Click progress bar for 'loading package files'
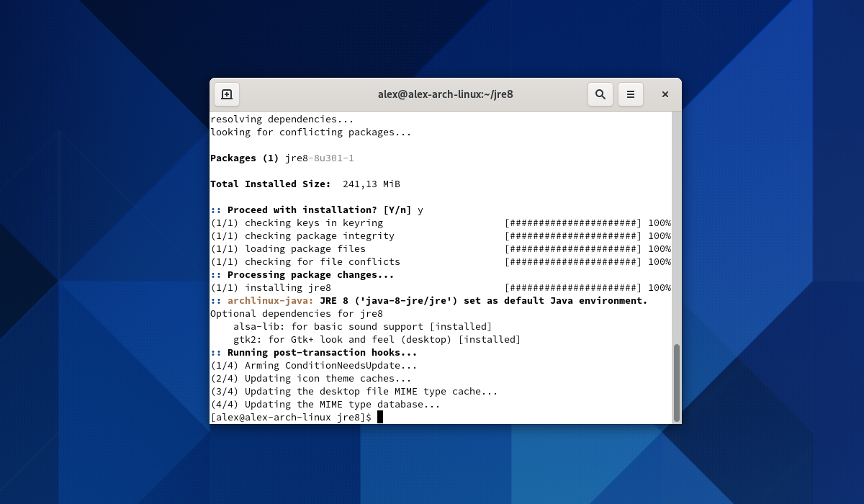 click(x=574, y=248)
